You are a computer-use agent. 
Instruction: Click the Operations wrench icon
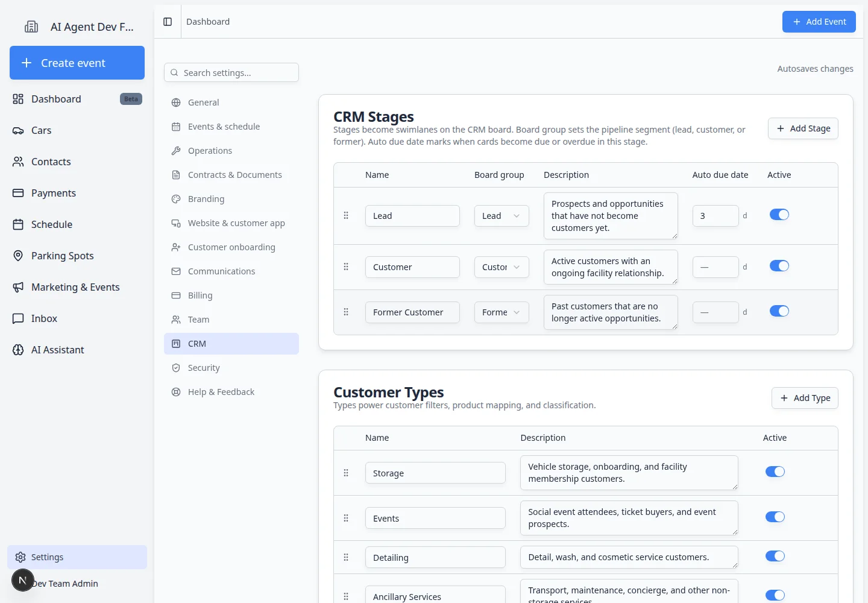[x=176, y=151]
